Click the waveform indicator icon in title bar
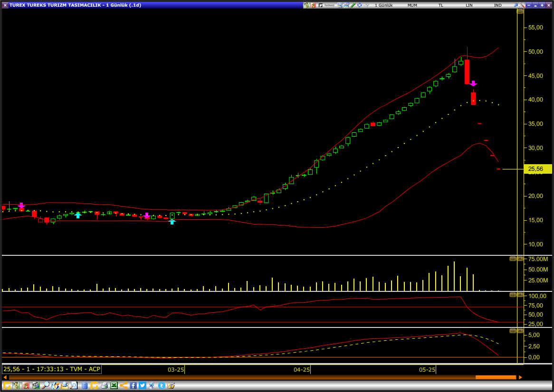This screenshot has width=554, height=392. [x=366, y=5]
